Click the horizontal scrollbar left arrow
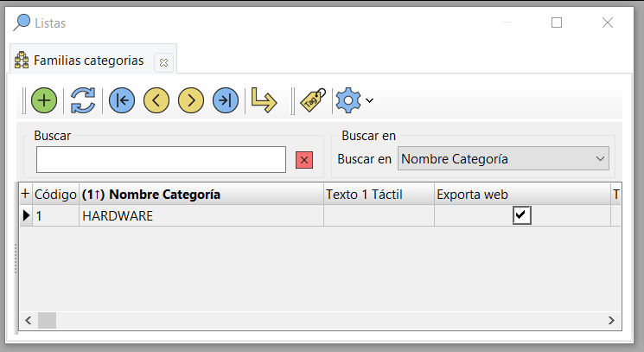Image resolution: width=644 pixels, height=352 pixels. [x=29, y=320]
